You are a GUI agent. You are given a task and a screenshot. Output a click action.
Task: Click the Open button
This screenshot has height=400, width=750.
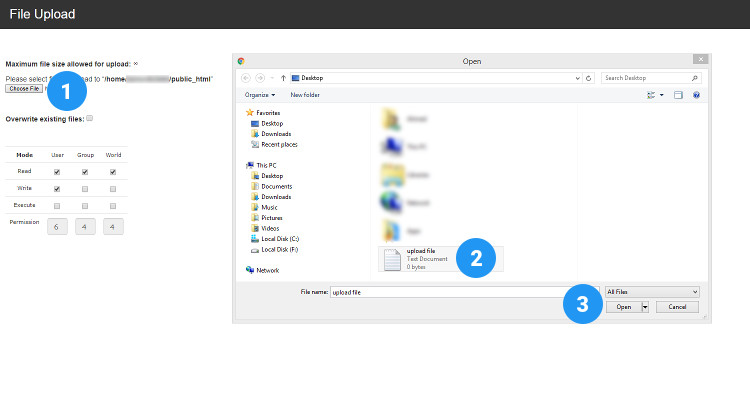coord(624,307)
